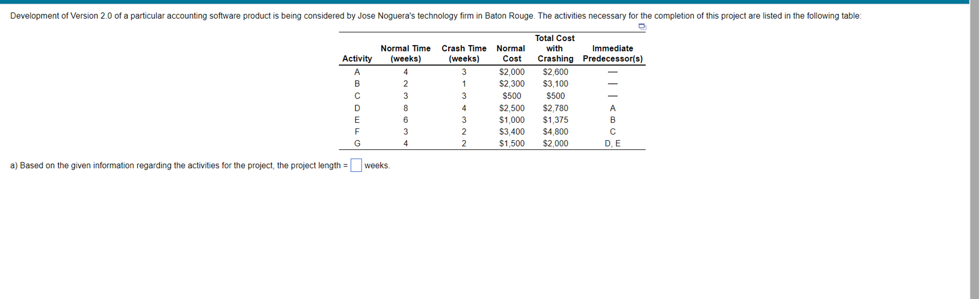Click the $1,375 crashing cost cell
This screenshot has height=299, width=980.
[556, 120]
